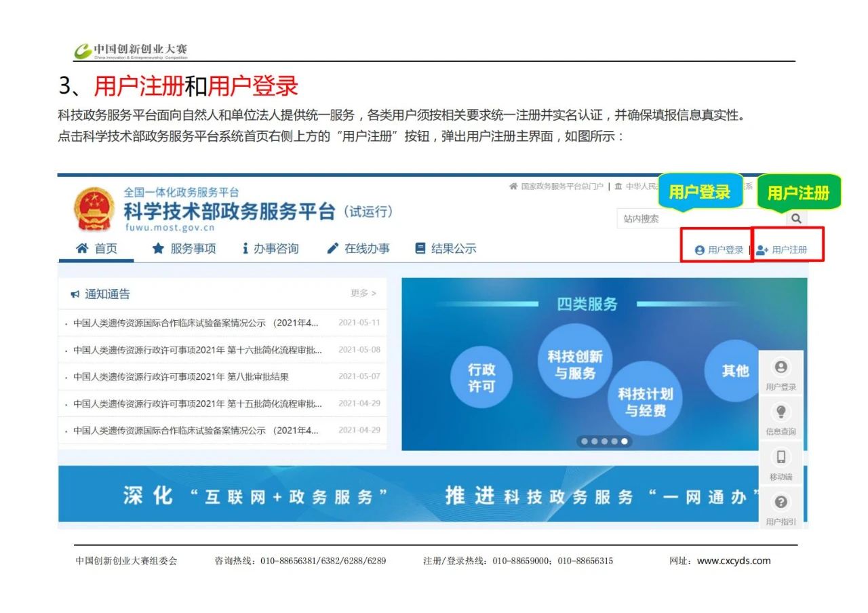Image resolution: width=868 pixels, height=613 pixels.
Task: Select the last carousel indicator dot
Action: (625, 441)
